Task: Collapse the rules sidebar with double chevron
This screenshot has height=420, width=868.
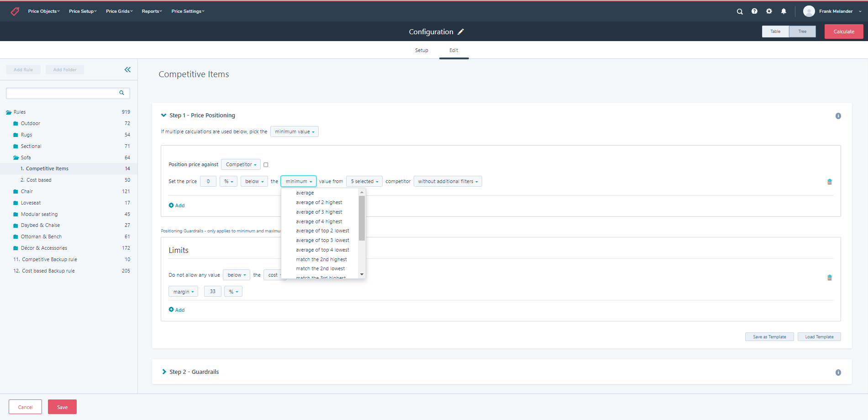Action: pyautogui.click(x=127, y=70)
